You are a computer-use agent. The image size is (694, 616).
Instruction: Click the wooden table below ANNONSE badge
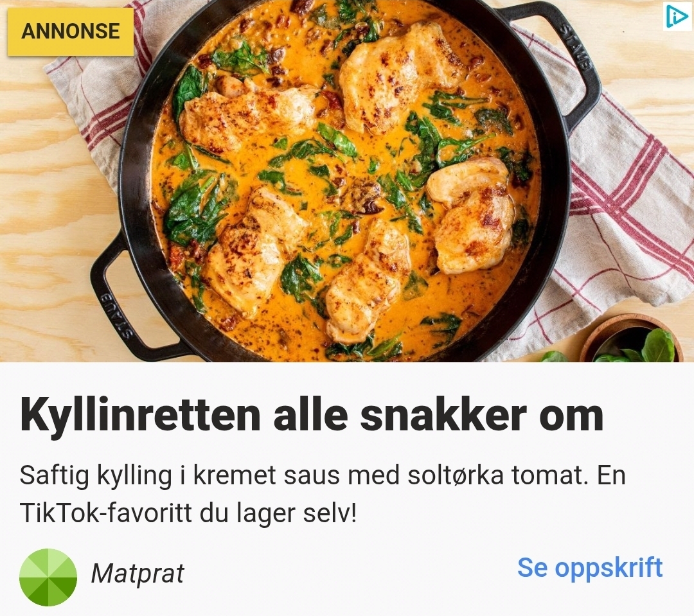tap(40, 177)
